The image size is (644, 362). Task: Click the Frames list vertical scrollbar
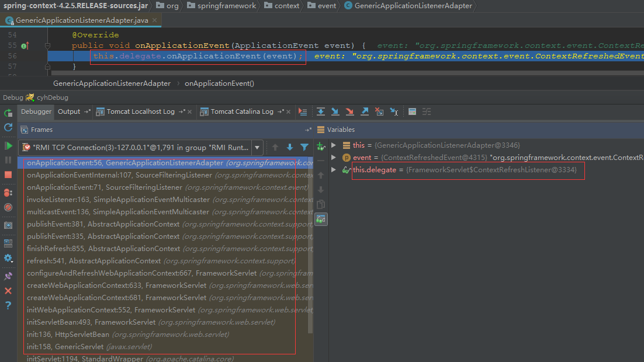(x=310, y=246)
